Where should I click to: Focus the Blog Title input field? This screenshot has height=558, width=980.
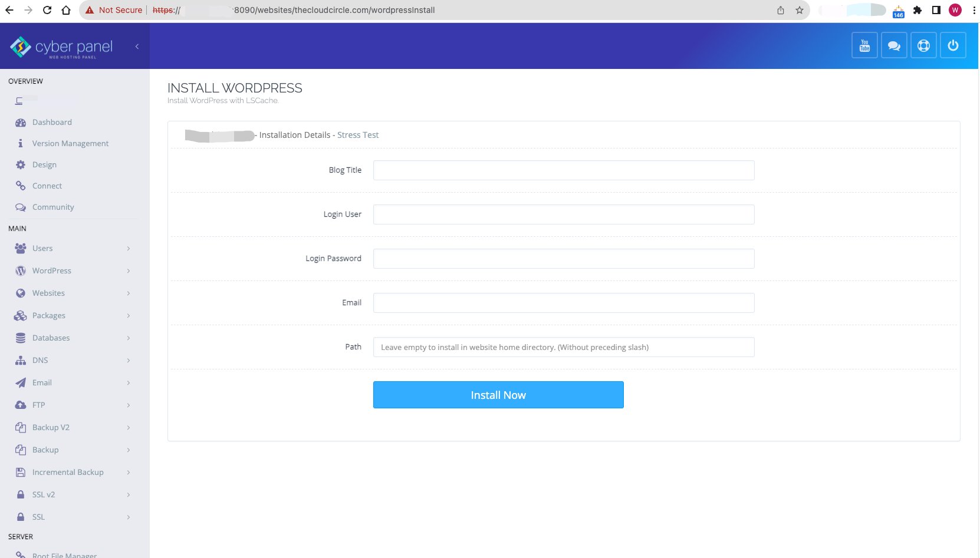[564, 170]
